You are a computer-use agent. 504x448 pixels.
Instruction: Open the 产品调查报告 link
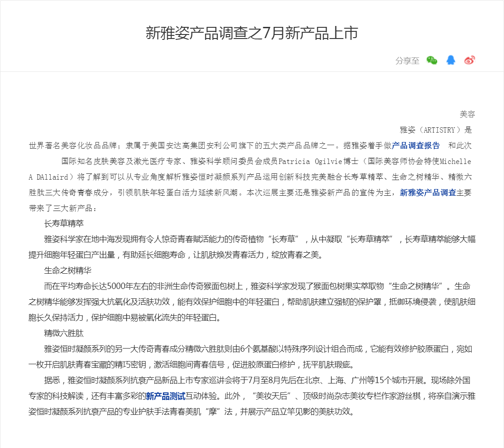pyautogui.click(x=416, y=146)
